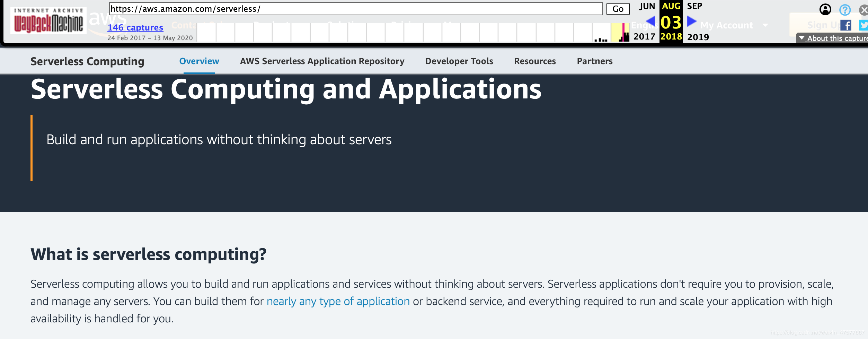The height and width of the screenshot is (339, 868).
Task: Click the current capture day 03
Action: [671, 23]
